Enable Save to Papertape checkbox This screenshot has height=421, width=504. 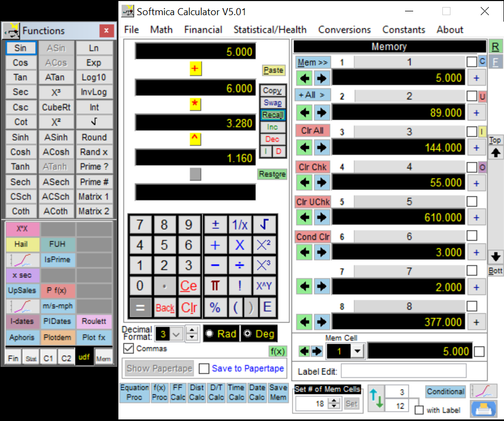[x=204, y=369]
